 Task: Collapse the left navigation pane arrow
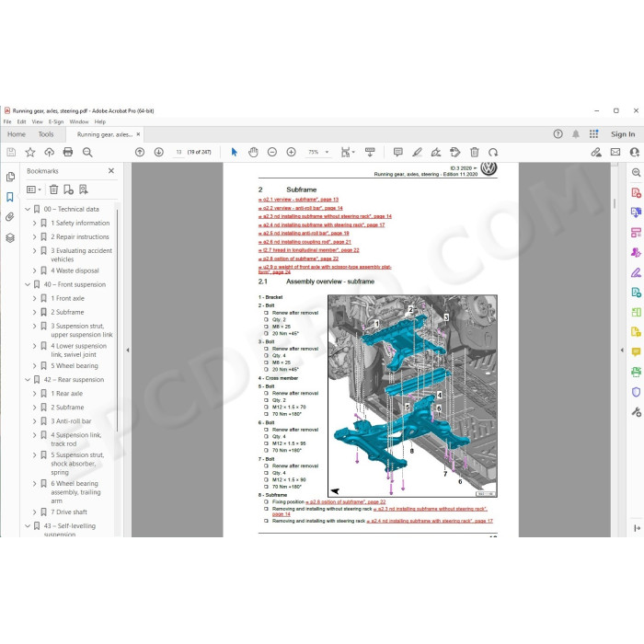point(128,350)
